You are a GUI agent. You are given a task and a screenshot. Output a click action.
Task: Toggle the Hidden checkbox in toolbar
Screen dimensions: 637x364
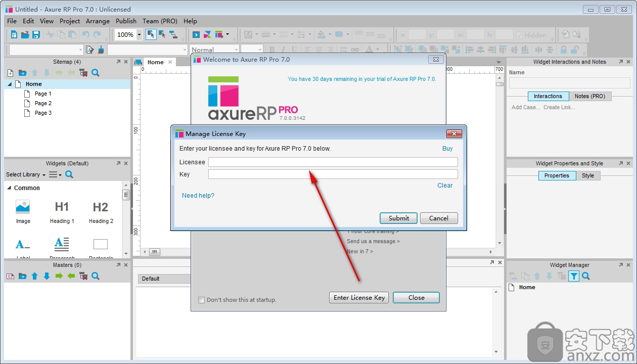[x=519, y=35]
